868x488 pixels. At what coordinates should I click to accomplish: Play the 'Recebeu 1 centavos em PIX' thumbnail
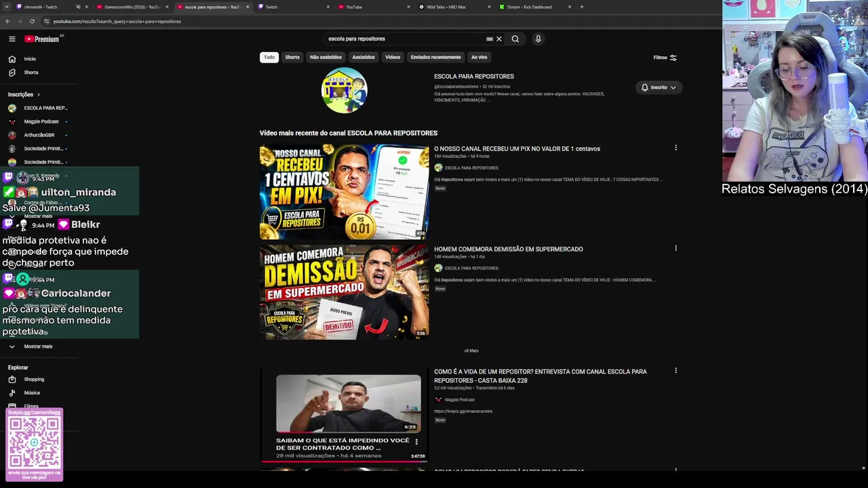[344, 192]
